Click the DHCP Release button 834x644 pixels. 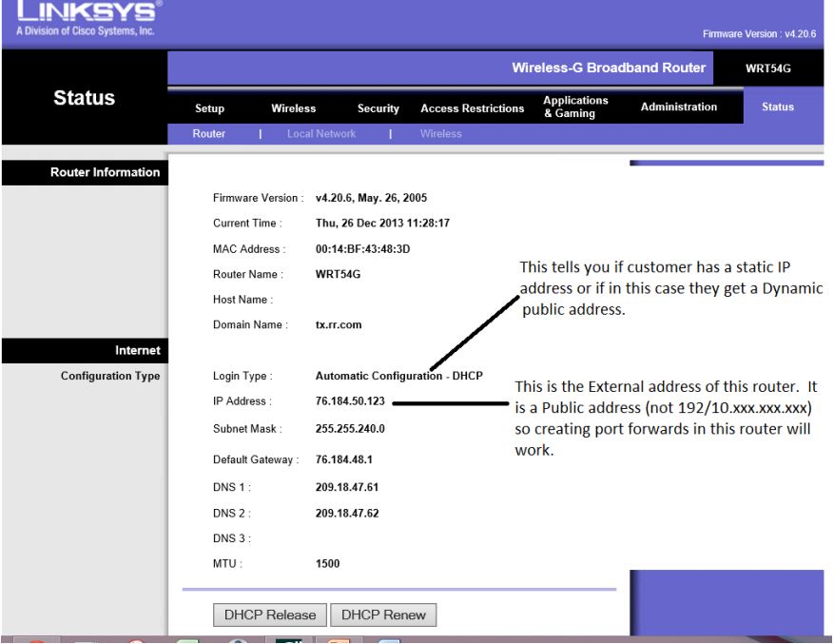pos(270,615)
